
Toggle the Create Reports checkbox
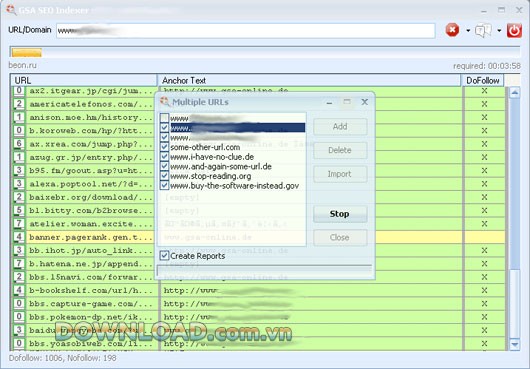pos(164,255)
